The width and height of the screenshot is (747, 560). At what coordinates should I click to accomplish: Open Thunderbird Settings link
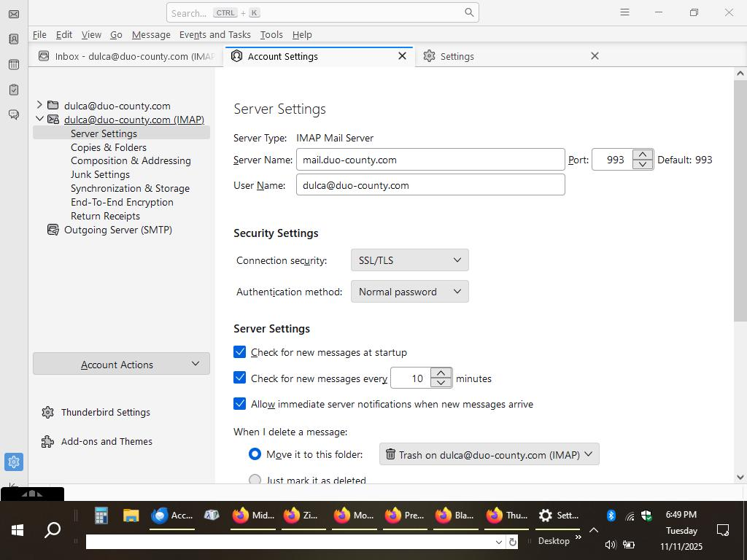tap(105, 412)
